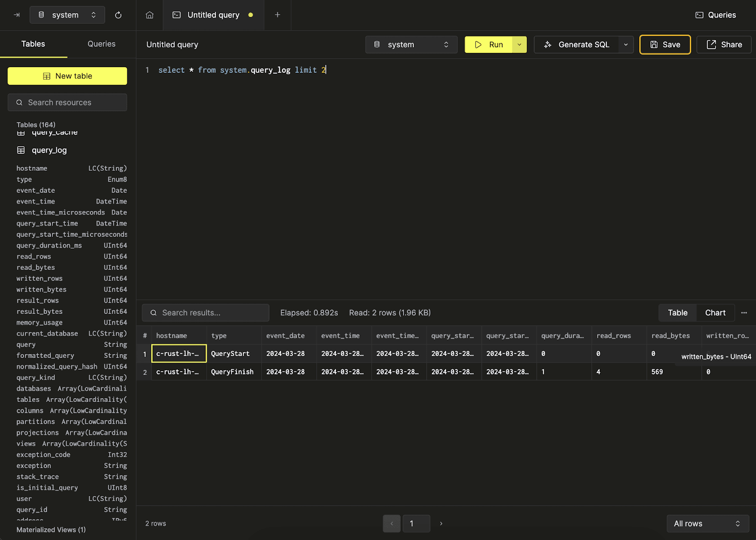
Task: Share the query with Share button
Action: (723, 44)
